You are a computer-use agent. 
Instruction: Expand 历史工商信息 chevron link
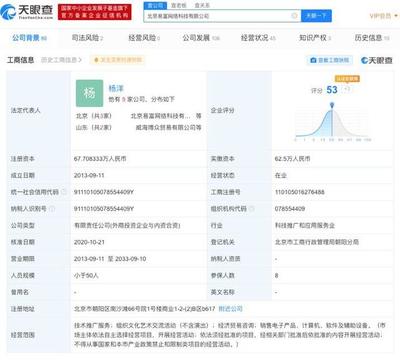61,60
